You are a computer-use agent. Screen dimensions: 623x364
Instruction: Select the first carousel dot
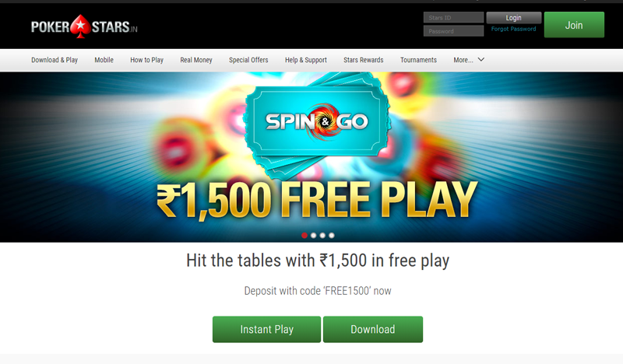pos(304,236)
